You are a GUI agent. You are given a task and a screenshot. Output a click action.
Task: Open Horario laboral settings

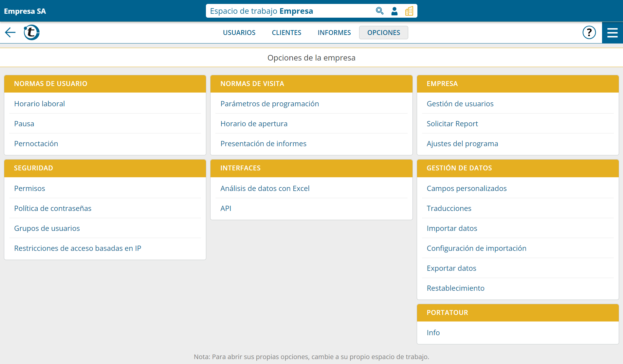pos(105,104)
